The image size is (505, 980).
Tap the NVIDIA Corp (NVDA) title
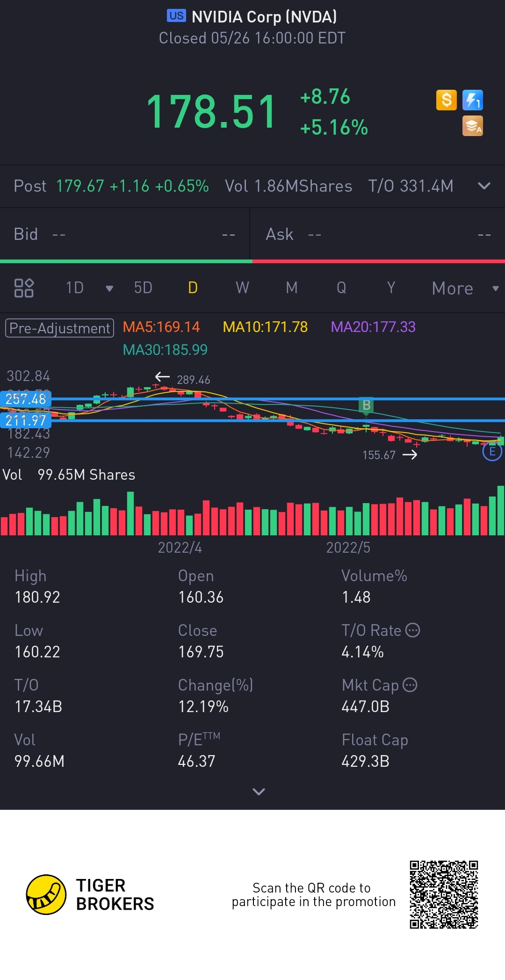pyautogui.click(x=264, y=17)
